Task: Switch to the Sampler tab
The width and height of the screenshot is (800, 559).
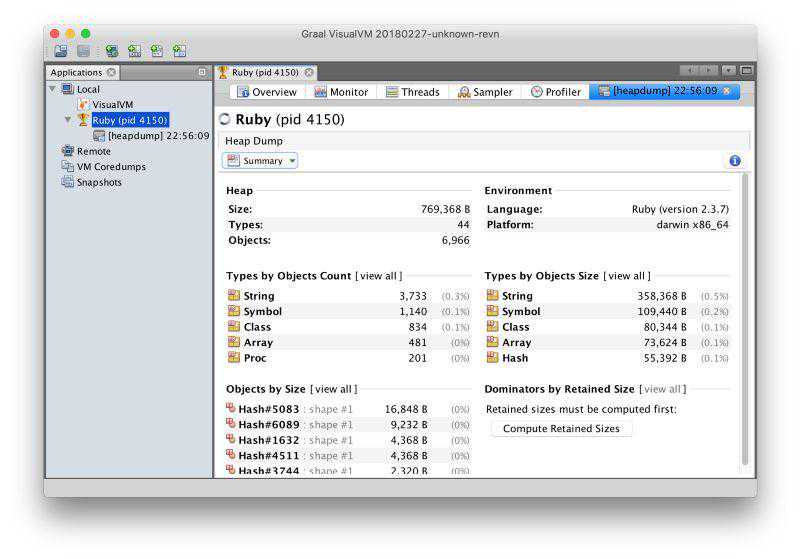Action: click(485, 92)
